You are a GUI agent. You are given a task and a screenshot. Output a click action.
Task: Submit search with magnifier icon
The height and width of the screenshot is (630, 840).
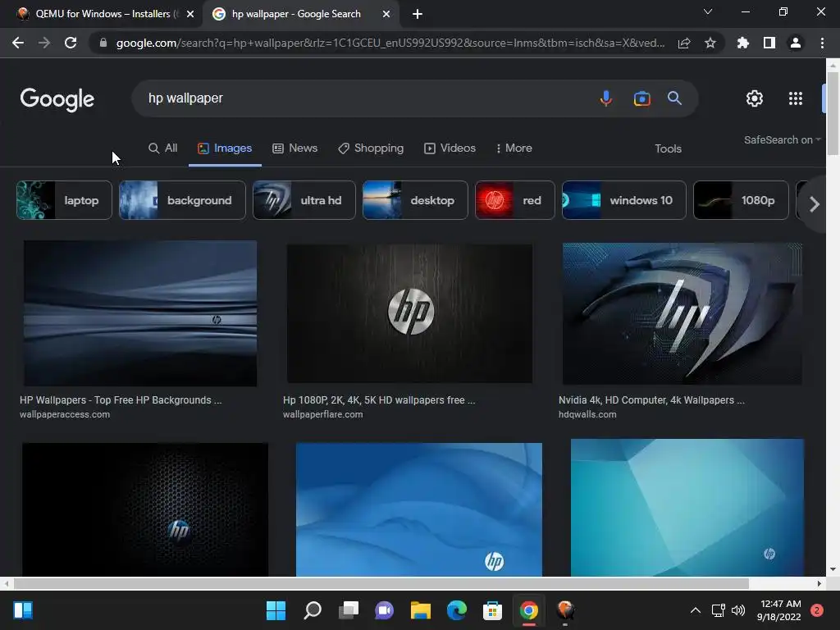(674, 98)
